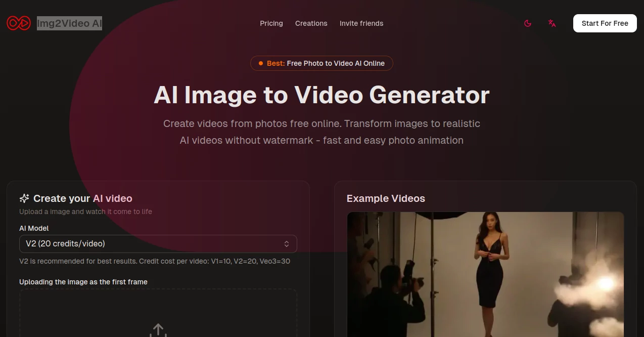644x337 pixels.
Task: Click the orange dot in the Best badge
Action: (261, 63)
